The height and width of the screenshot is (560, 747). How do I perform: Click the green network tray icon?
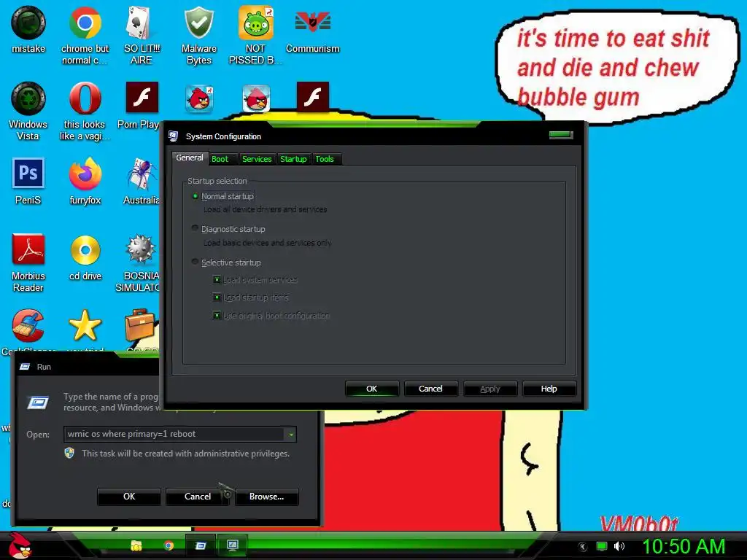[602, 545]
